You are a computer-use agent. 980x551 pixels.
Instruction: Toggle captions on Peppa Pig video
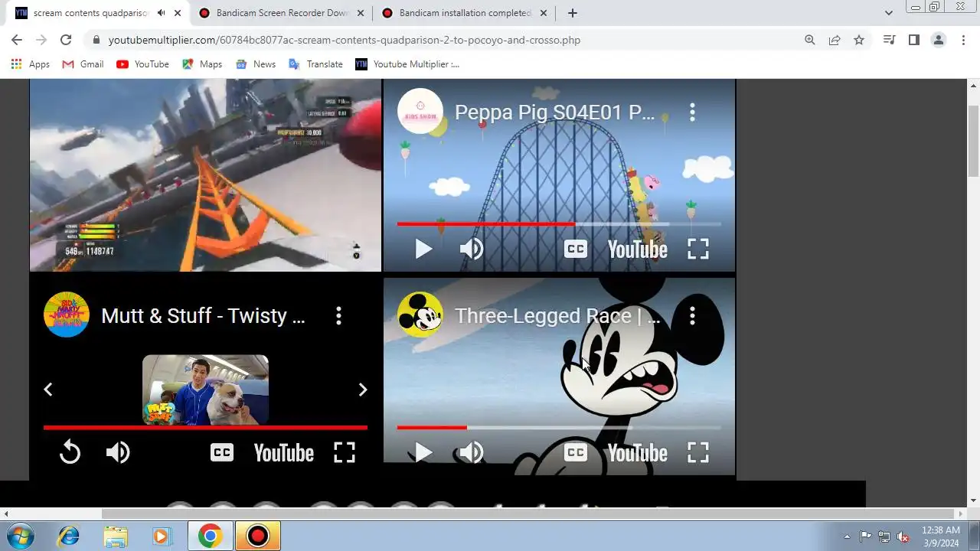click(576, 249)
